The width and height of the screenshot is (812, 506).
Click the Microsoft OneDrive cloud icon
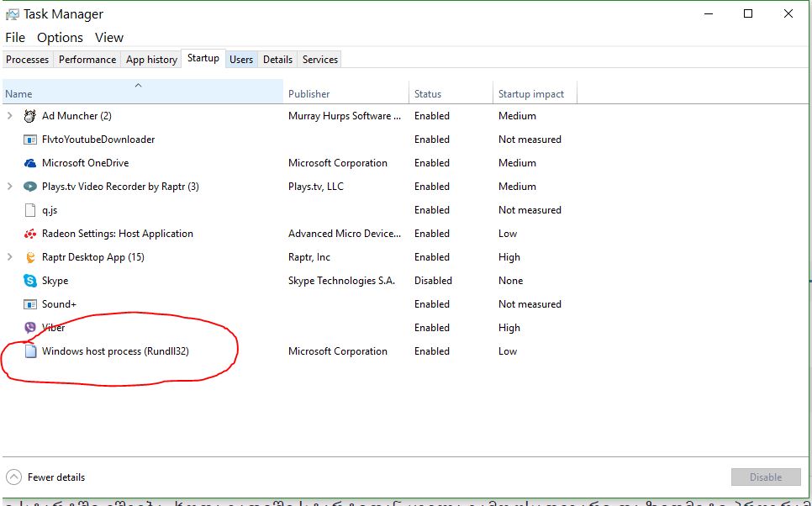[30, 163]
